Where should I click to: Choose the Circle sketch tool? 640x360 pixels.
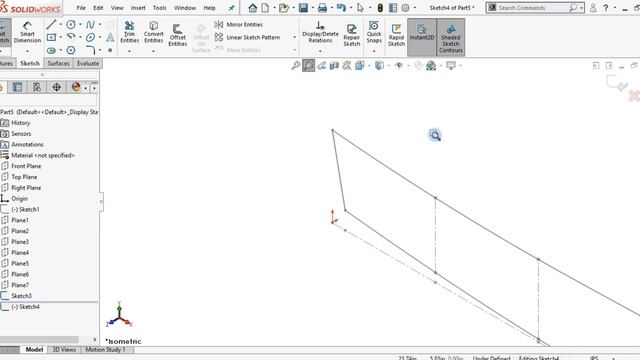point(71,24)
